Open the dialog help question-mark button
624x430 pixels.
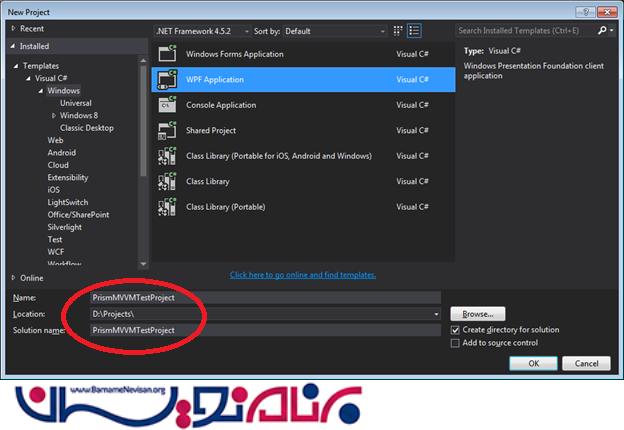tap(585, 12)
